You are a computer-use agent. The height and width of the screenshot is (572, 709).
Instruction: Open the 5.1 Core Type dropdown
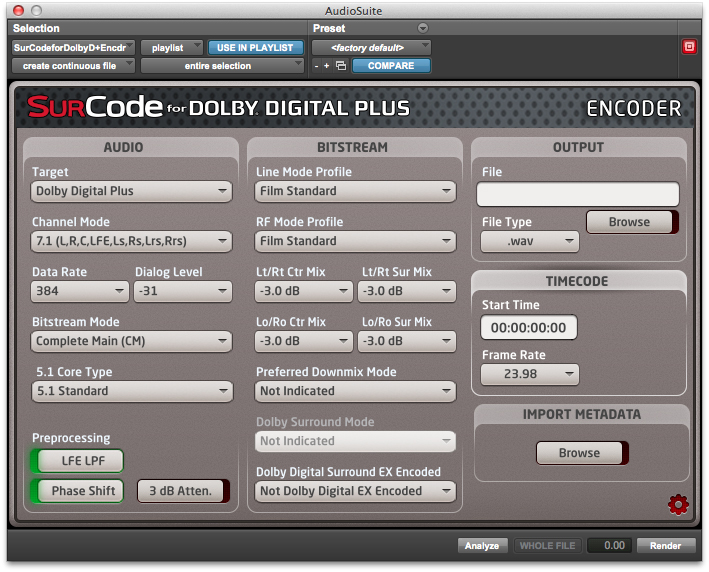[132, 391]
